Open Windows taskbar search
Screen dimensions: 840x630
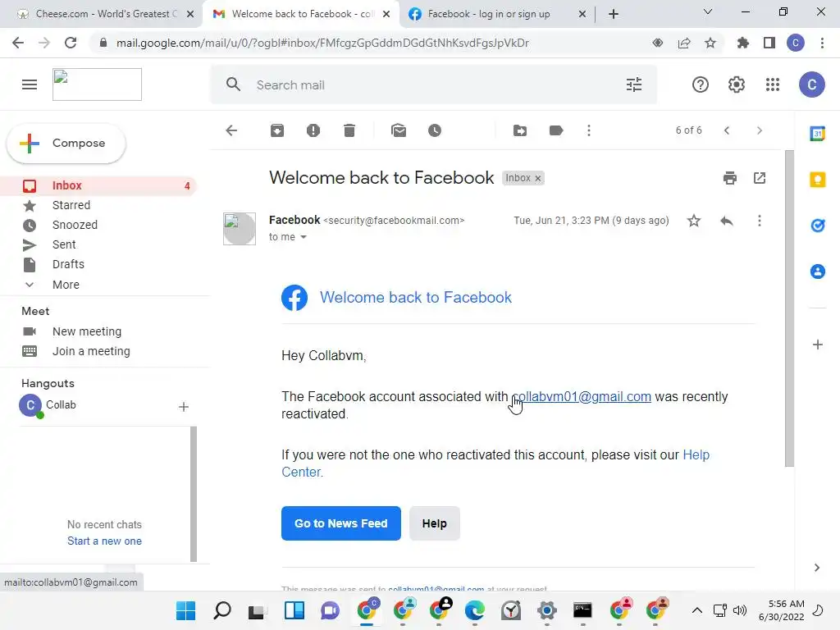coord(221,610)
